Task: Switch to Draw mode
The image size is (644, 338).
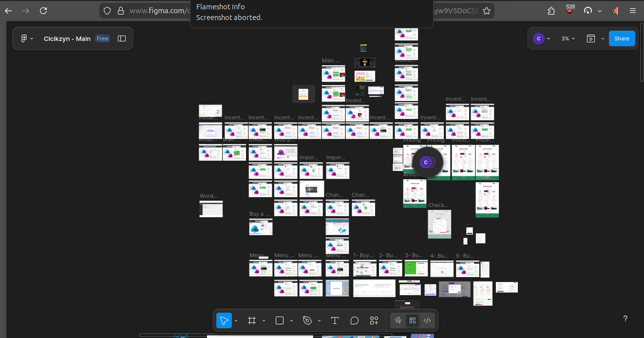Action: coord(398,320)
